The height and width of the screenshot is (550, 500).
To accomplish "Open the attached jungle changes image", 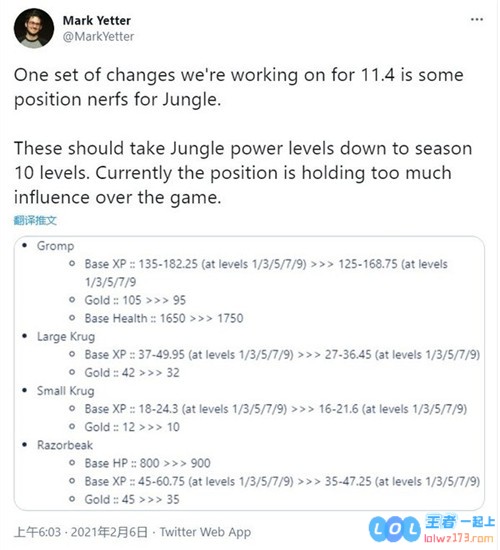I will (x=249, y=373).
